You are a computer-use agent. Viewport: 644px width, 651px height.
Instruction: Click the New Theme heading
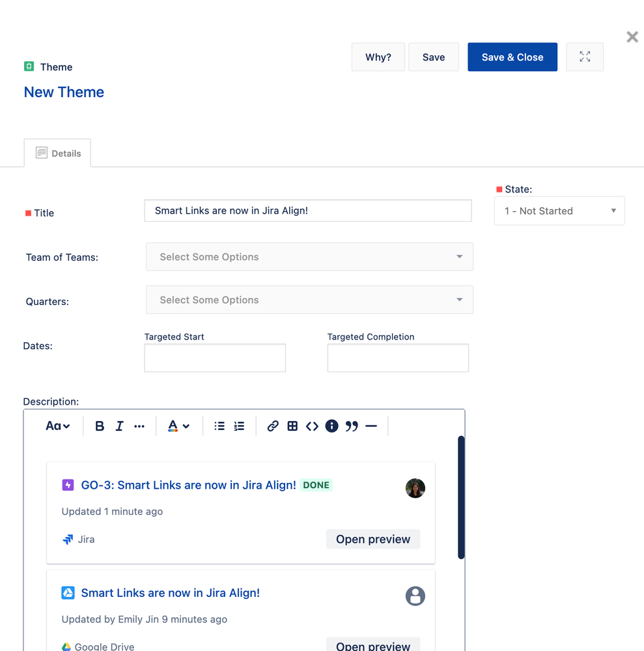[x=64, y=92]
